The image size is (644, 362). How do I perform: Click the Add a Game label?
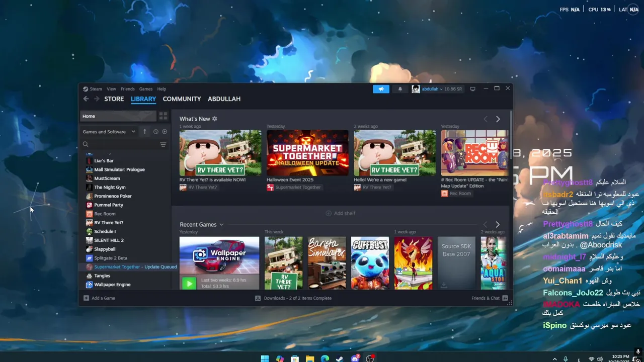tap(103, 298)
